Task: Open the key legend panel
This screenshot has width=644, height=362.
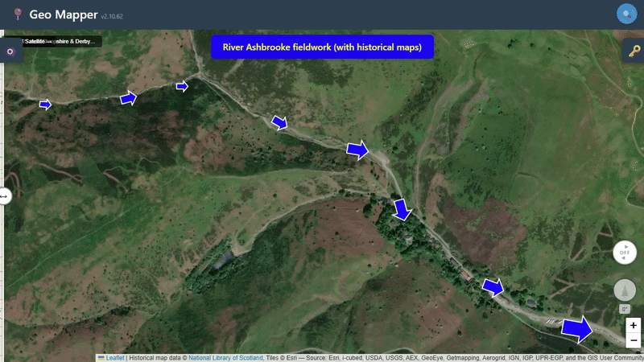Action: [634, 51]
